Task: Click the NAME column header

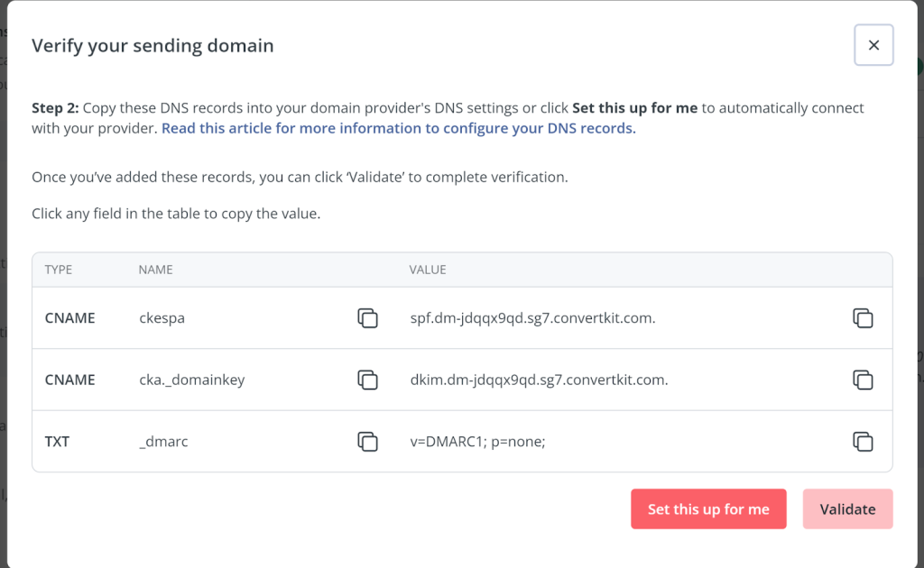Action: 155,270
